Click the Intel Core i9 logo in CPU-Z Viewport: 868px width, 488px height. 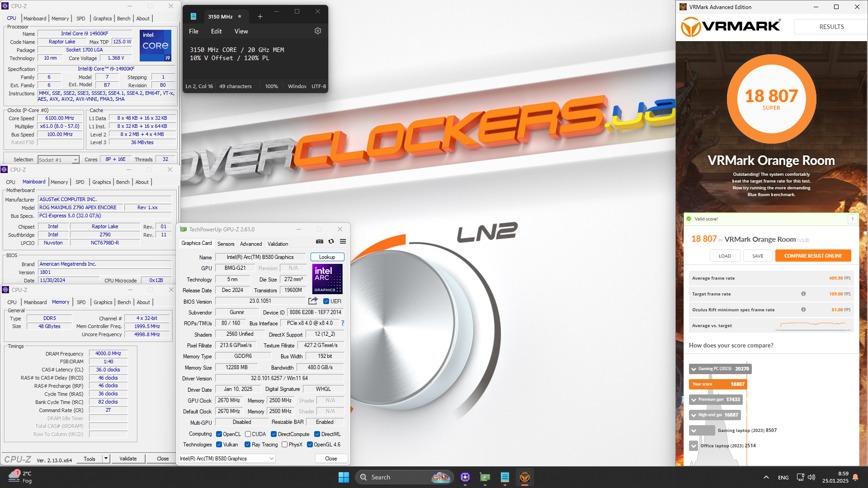point(156,46)
